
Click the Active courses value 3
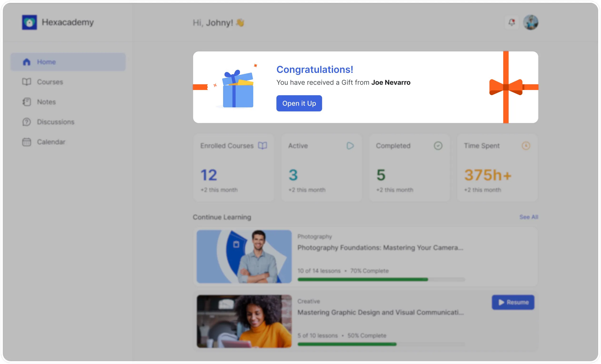[293, 175]
